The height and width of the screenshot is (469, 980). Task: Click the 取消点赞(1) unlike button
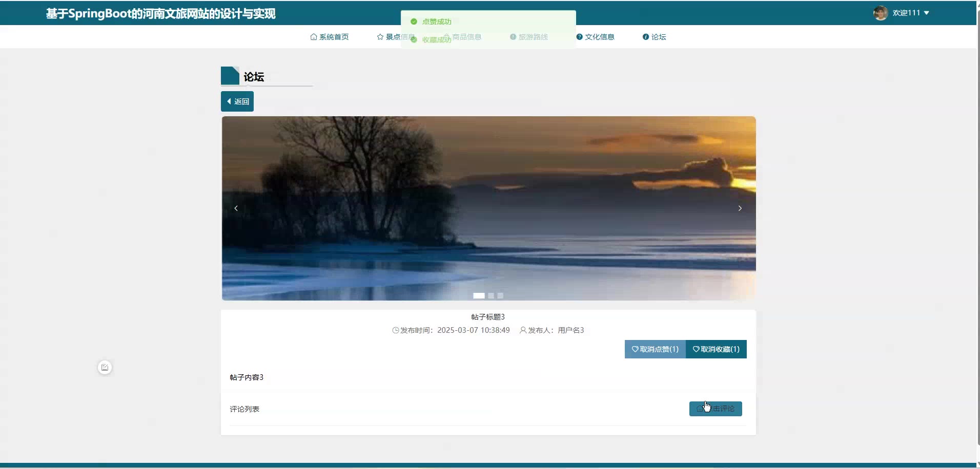655,349
